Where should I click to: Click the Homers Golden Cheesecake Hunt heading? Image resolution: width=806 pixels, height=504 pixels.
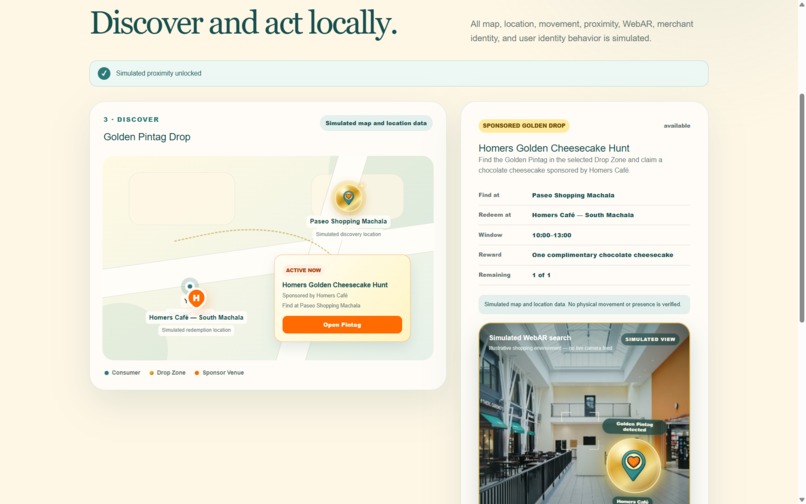coord(554,148)
